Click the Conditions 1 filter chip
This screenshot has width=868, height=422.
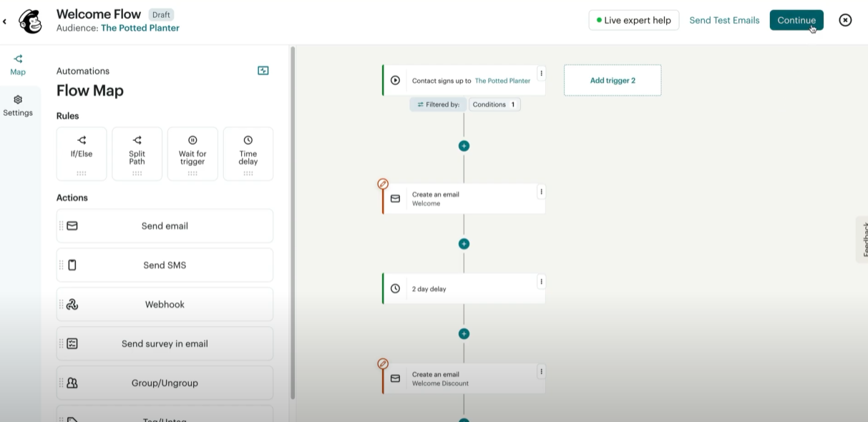click(494, 104)
